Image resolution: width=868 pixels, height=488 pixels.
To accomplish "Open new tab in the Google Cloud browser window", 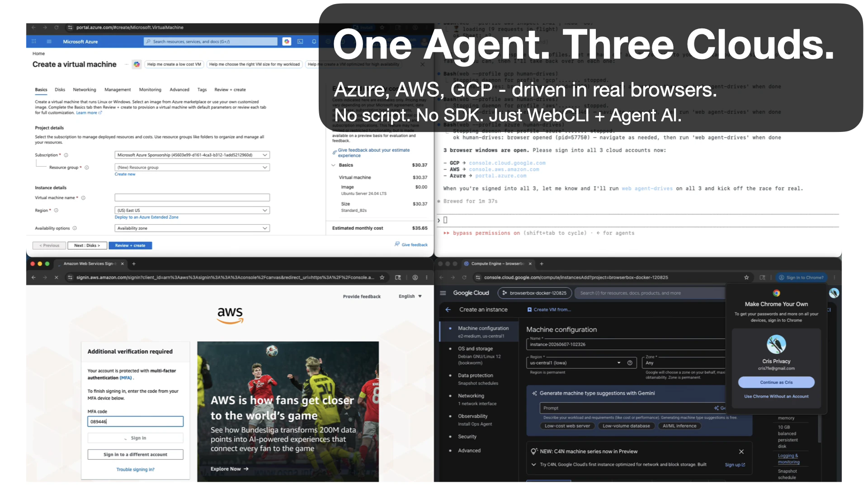I will point(542,264).
